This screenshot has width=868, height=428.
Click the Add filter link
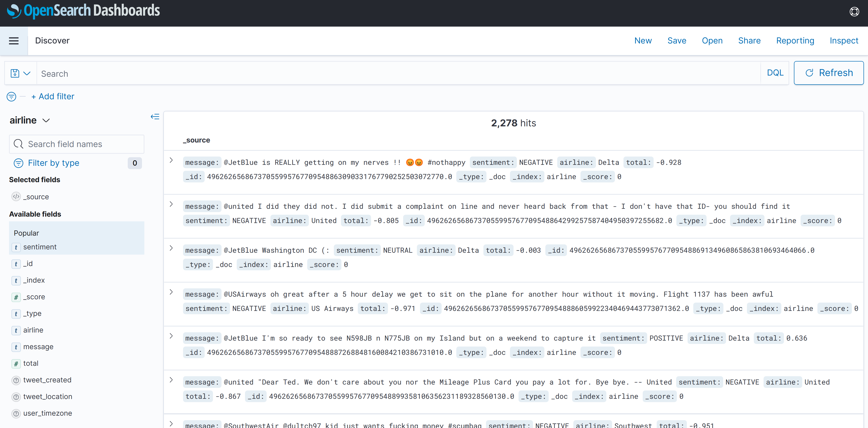(53, 97)
